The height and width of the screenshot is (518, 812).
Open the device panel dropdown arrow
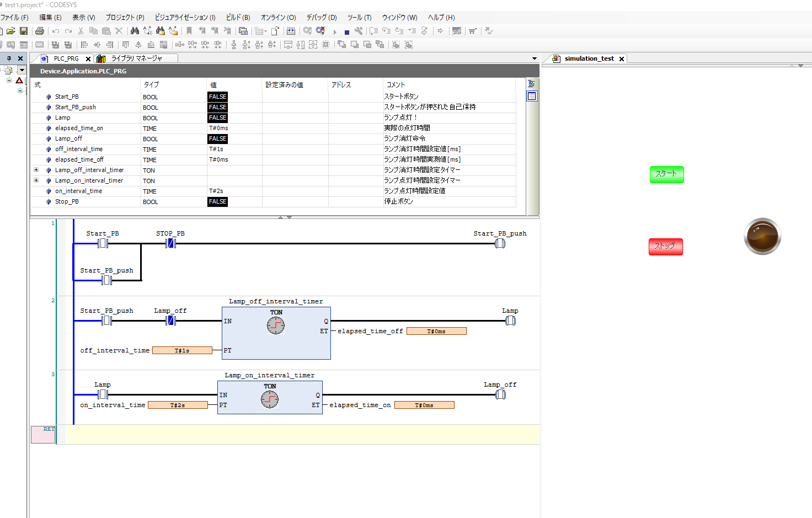coord(22,70)
